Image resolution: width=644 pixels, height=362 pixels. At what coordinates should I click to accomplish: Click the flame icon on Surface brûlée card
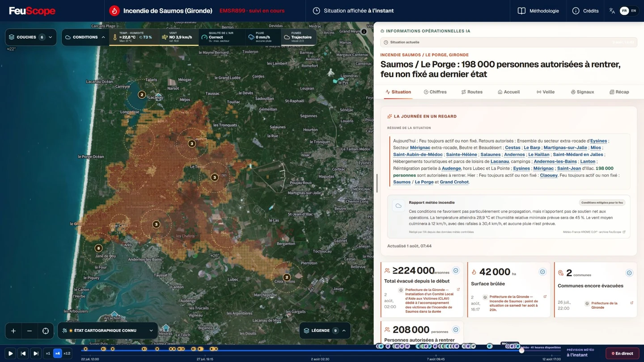pos(474,272)
